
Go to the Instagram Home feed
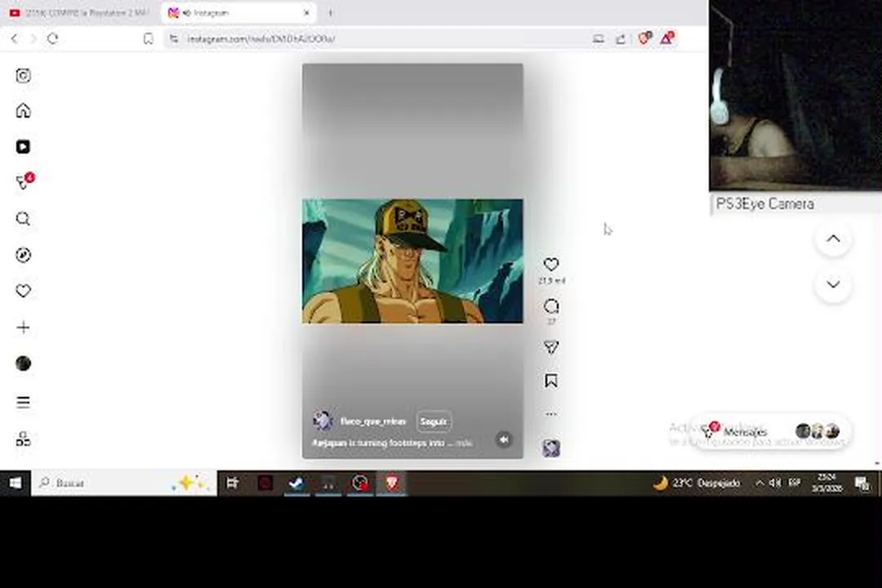click(23, 110)
